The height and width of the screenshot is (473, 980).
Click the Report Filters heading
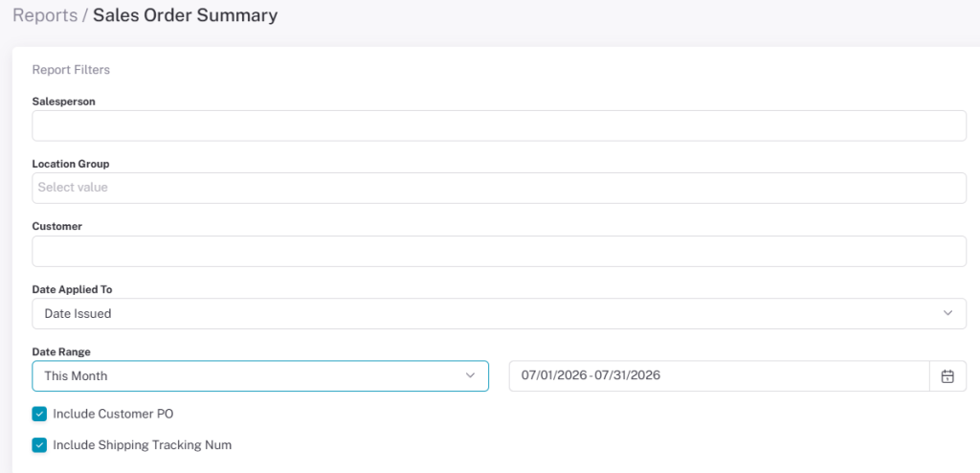point(71,70)
